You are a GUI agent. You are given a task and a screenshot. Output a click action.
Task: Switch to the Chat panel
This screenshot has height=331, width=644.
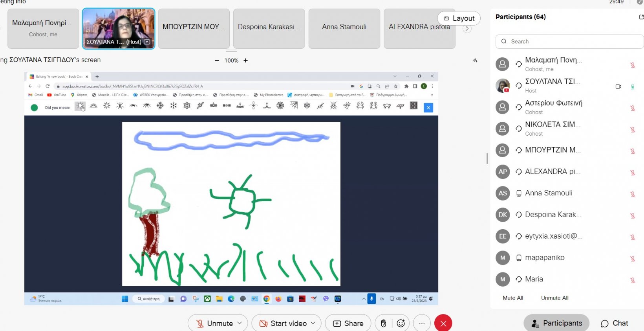614,323
